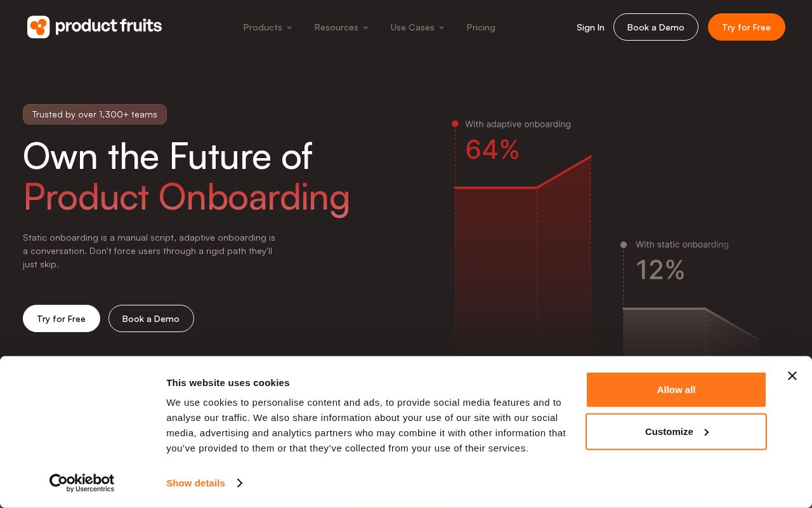Select Sign In from the navigation bar
Image resolution: width=812 pixels, height=508 pixels.
[590, 27]
